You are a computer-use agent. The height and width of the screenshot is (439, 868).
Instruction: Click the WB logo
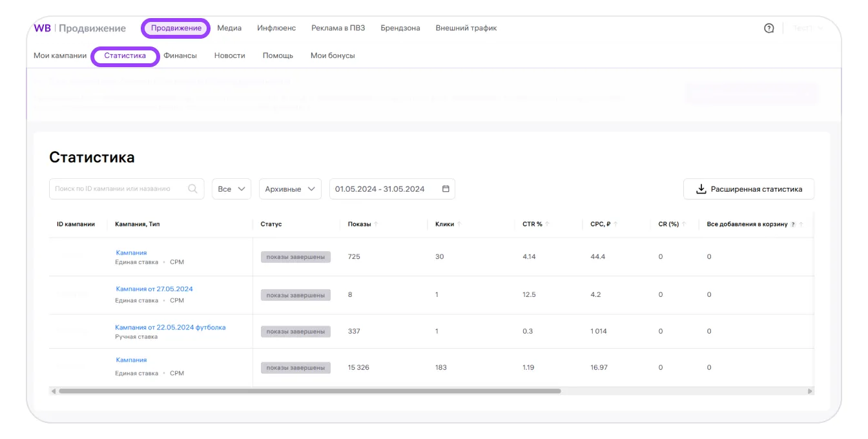42,28
